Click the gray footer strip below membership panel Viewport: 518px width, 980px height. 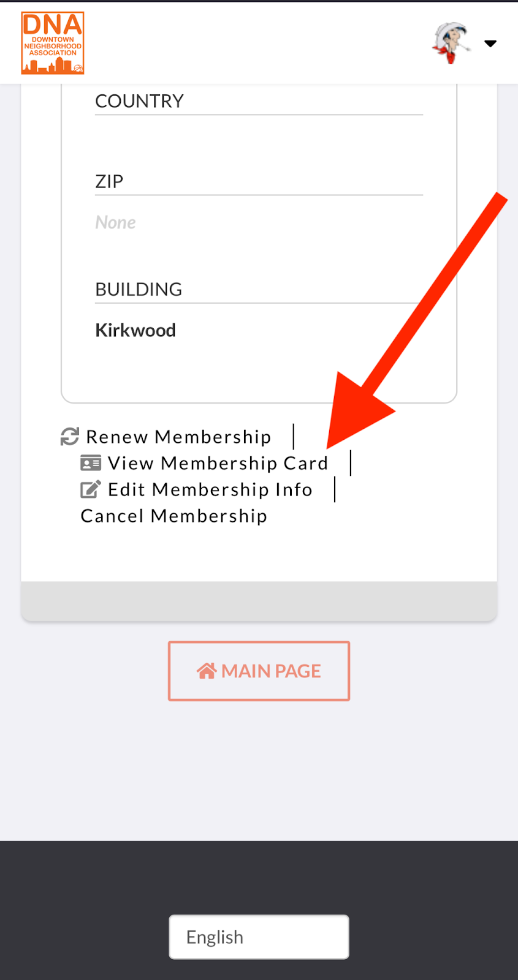click(x=259, y=601)
